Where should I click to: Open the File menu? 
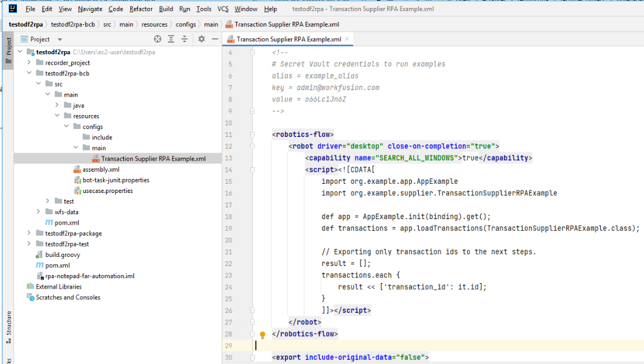pos(30,9)
